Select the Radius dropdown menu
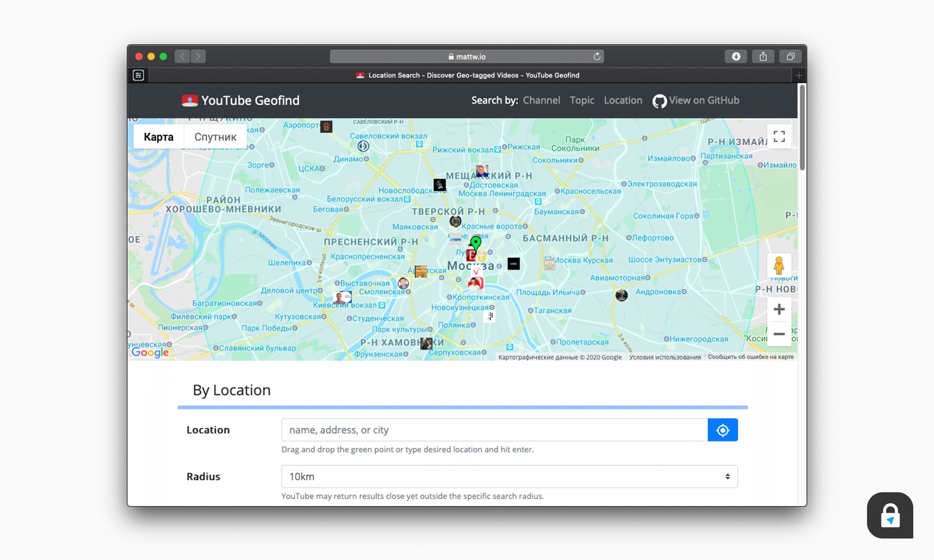 [509, 476]
